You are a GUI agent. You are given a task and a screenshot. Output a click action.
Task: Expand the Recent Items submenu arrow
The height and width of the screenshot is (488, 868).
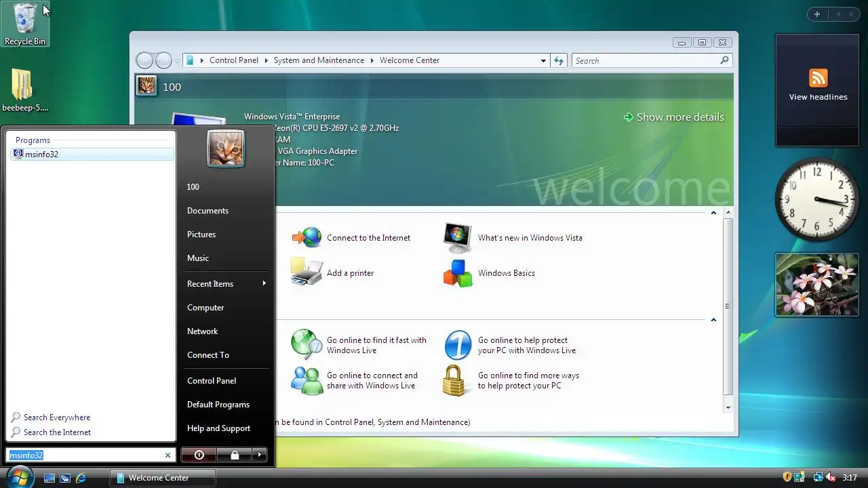point(264,283)
